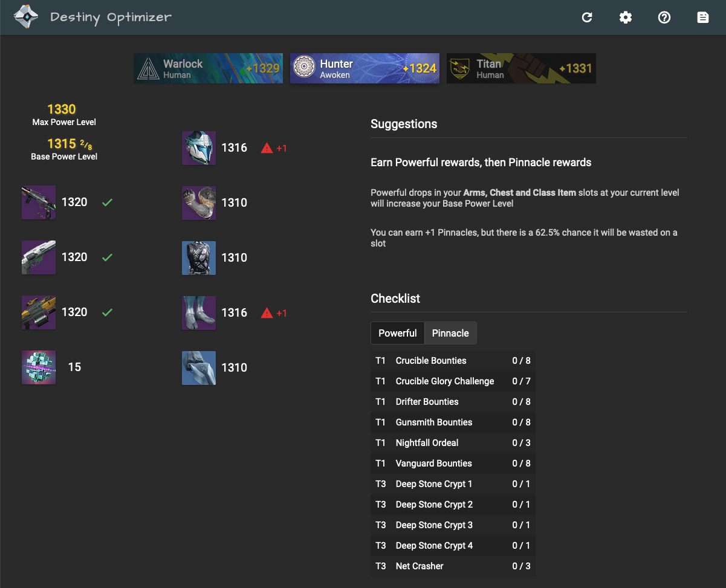Select the power weapon icon
The height and width of the screenshot is (588, 726).
(x=39, y=312)
